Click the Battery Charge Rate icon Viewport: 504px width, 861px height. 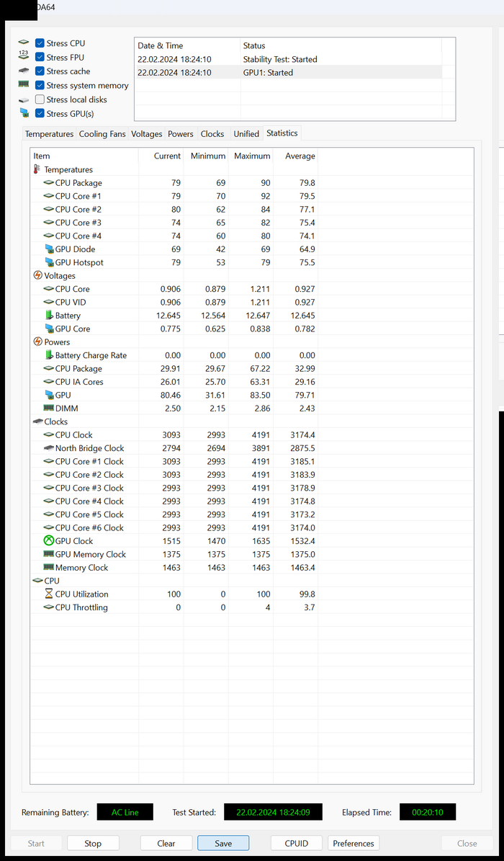pos(49,355)
